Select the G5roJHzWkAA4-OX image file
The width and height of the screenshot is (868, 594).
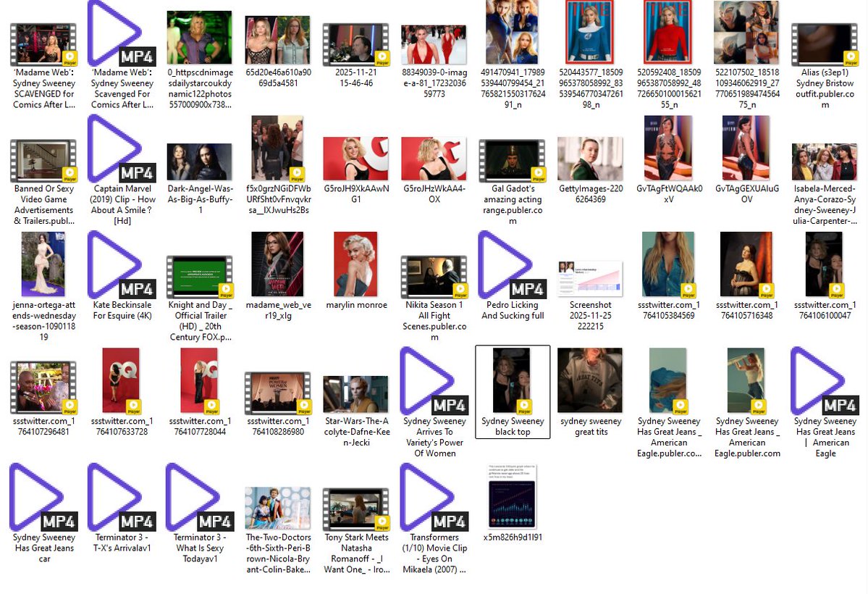[434, 159]
